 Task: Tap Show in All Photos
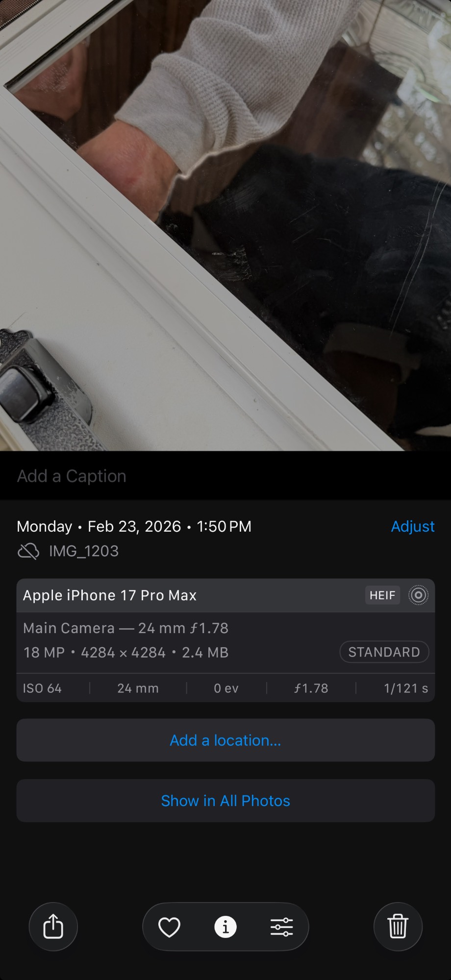[x=225, y=801]
